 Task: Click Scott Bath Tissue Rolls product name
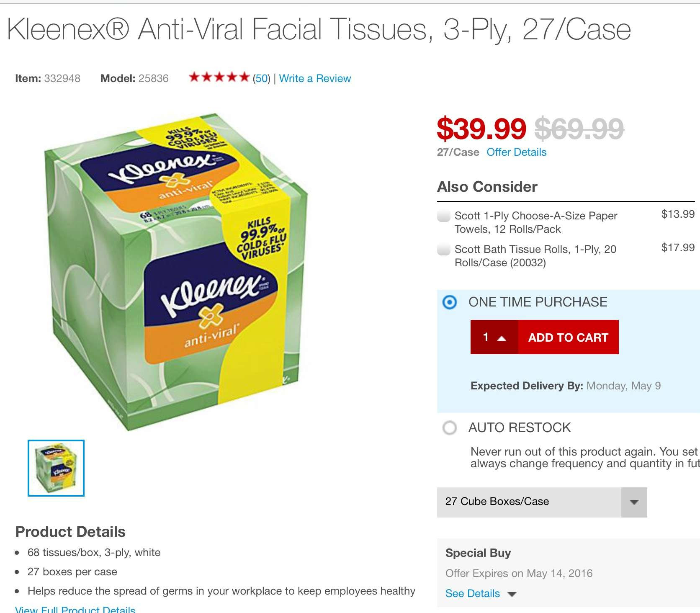click(x=535, y=256)
